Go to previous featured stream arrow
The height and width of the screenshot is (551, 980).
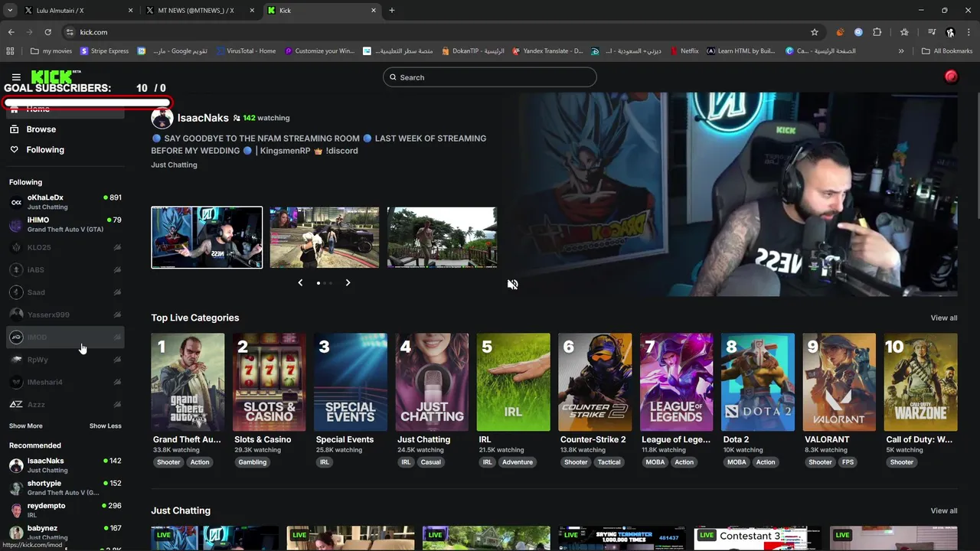click(x=300, y=282)
